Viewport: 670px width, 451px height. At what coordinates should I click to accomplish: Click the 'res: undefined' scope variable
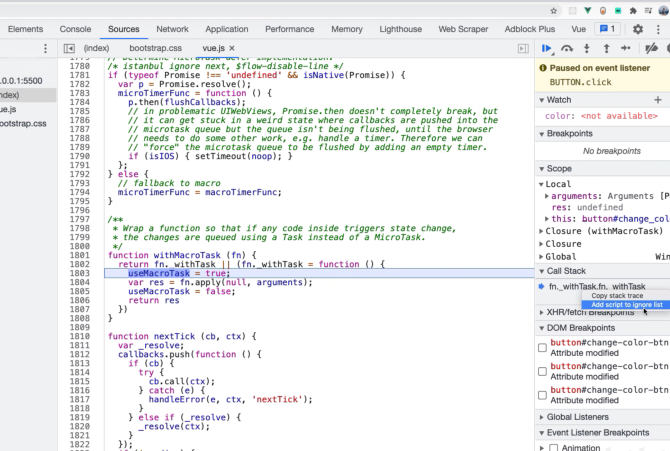[x=587, y=208]
